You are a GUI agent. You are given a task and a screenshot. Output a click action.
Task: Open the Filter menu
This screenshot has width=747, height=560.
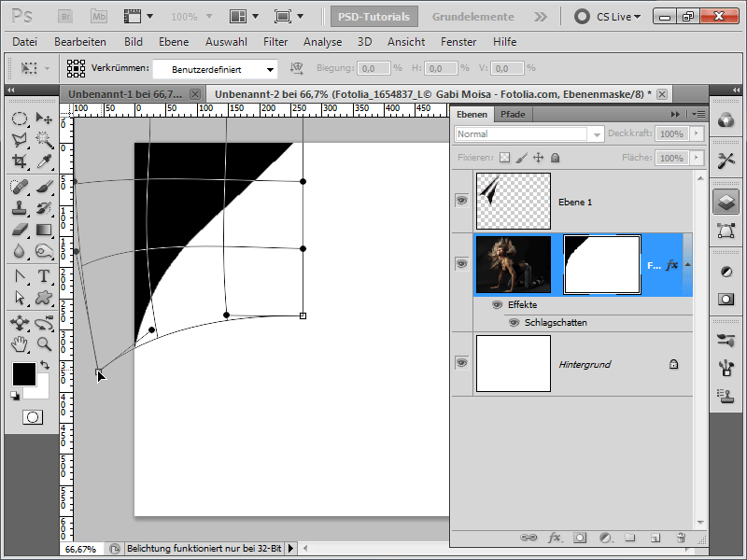pos(275,42)
